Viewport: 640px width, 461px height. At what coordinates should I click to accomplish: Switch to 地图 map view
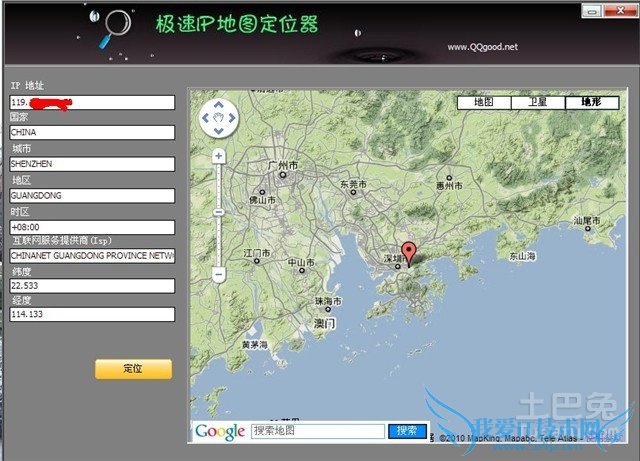click(x=484, y=102)
